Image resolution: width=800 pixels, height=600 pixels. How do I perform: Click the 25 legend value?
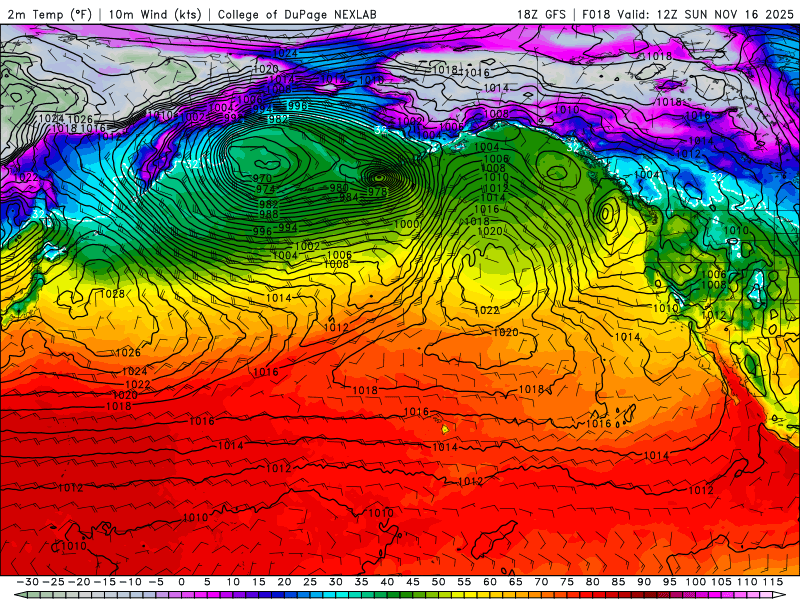pos(310,582)
